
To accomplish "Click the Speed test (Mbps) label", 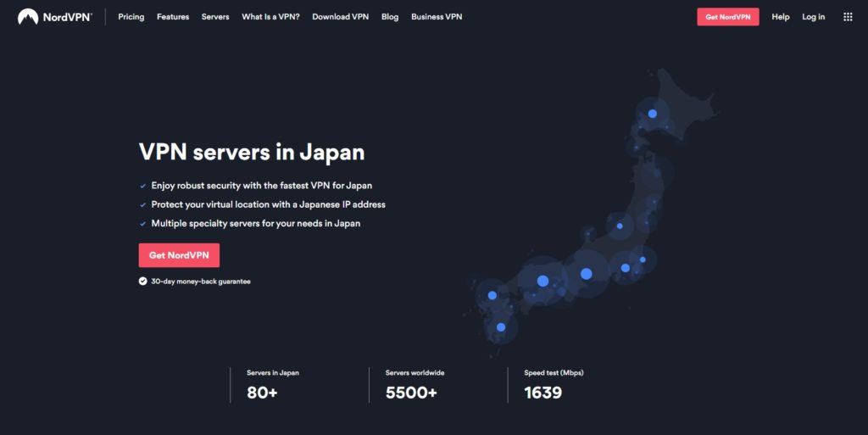I will coord(554,373).
